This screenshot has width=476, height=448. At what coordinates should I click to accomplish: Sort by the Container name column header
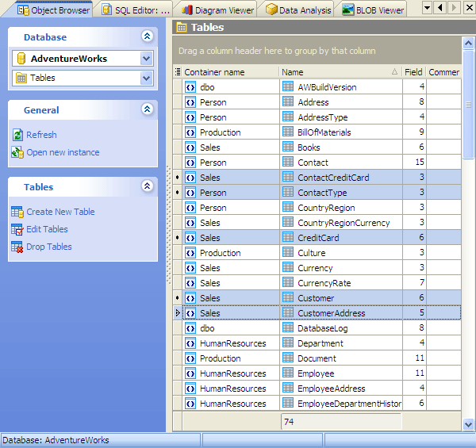pyautogui.click(x=231, y=72)
